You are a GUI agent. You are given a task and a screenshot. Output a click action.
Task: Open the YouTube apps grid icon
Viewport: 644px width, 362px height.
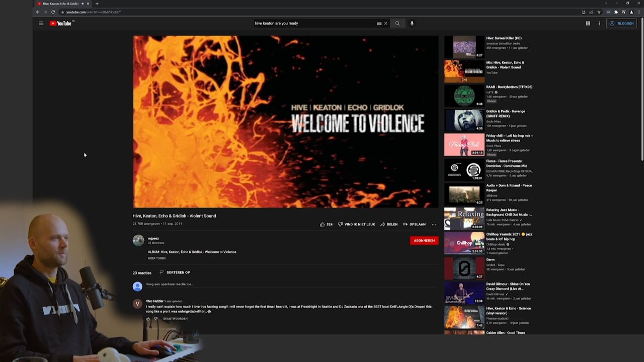tap(588, 23)
